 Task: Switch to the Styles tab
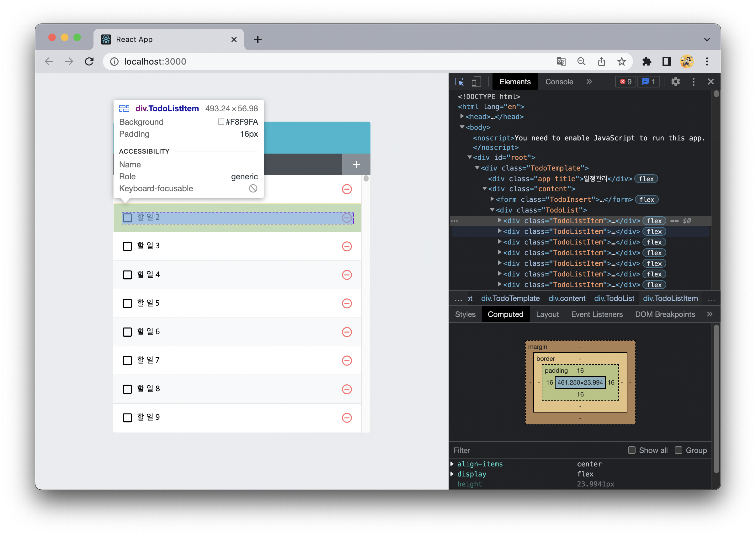point(465,314)
